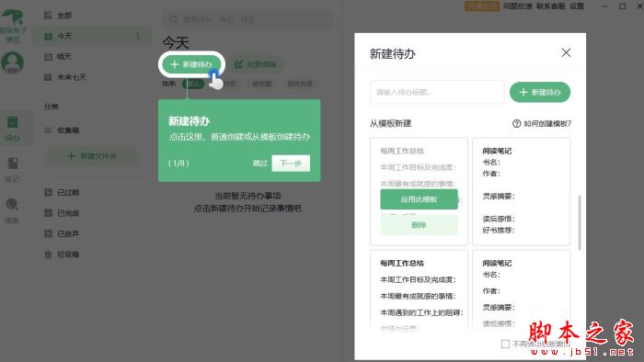Switch to the 待办 section in left rail
The width and height of the screenshot is (644, 362).
[x=12, y=129]
